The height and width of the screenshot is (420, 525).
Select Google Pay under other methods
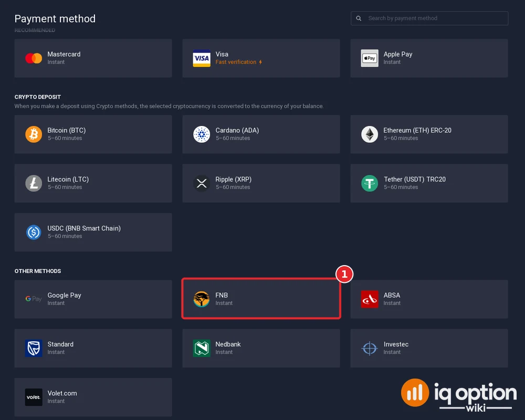[x=93, y=299]
